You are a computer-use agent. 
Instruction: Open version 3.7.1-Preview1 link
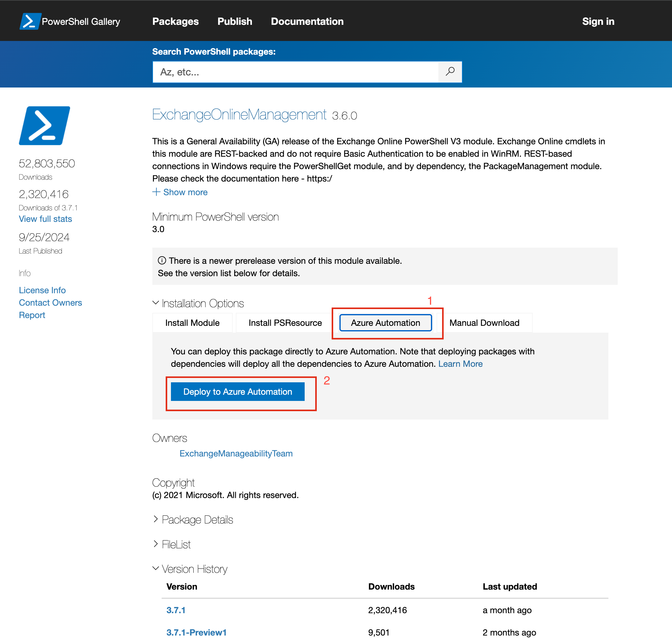197,632
